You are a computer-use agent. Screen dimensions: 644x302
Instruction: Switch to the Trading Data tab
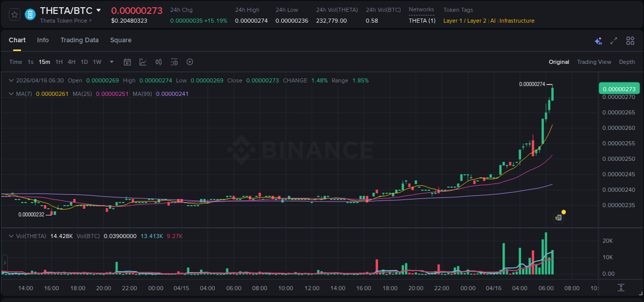[79, 40]
